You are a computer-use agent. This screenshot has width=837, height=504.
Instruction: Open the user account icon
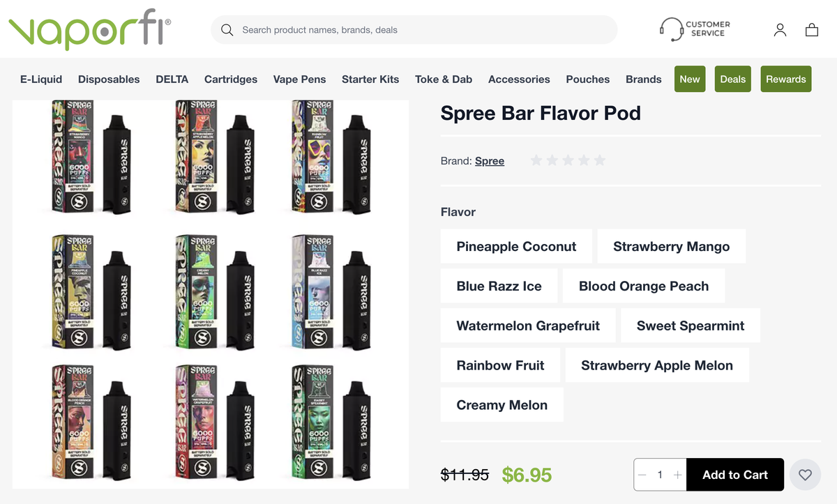780,30
